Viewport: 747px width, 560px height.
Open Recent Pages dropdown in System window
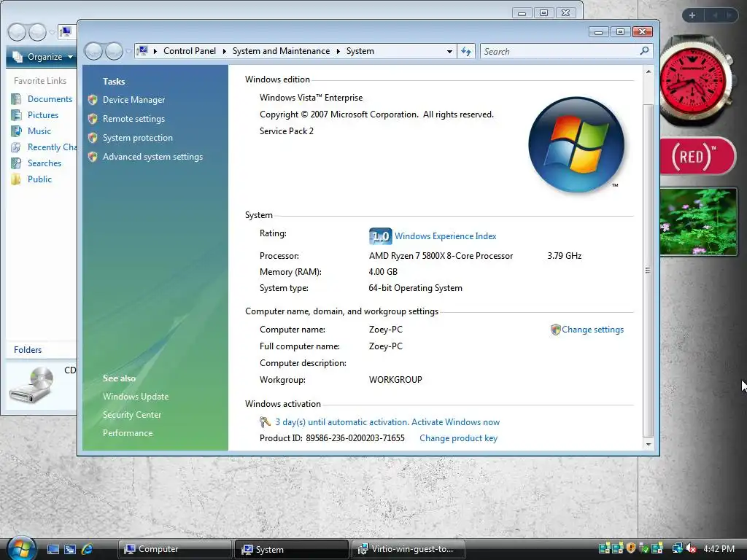coord(128,52)
